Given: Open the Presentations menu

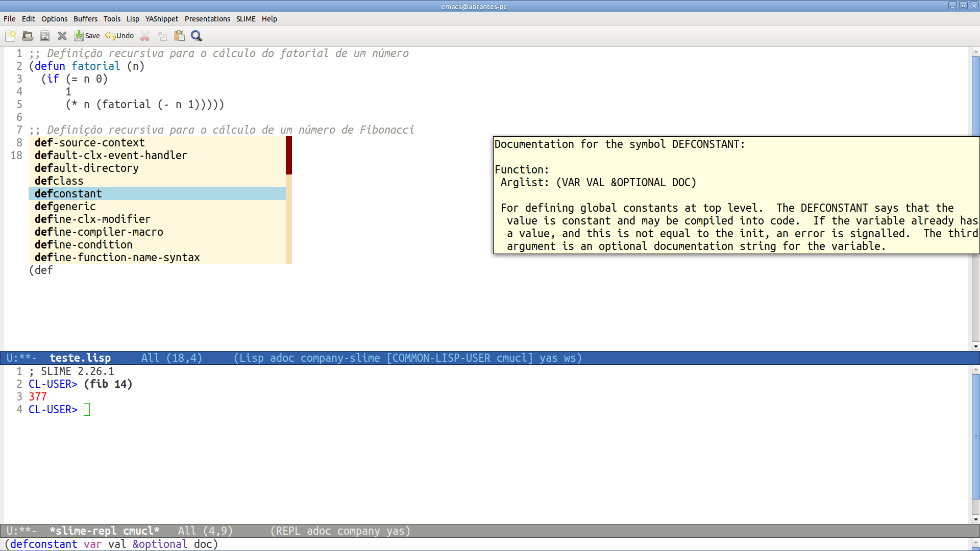Looking at the screenshot, I should coord(207,19).
